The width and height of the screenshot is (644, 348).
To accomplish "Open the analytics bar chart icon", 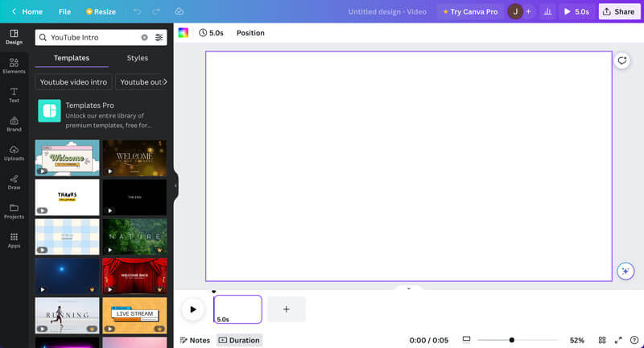I will click(548, 11).
